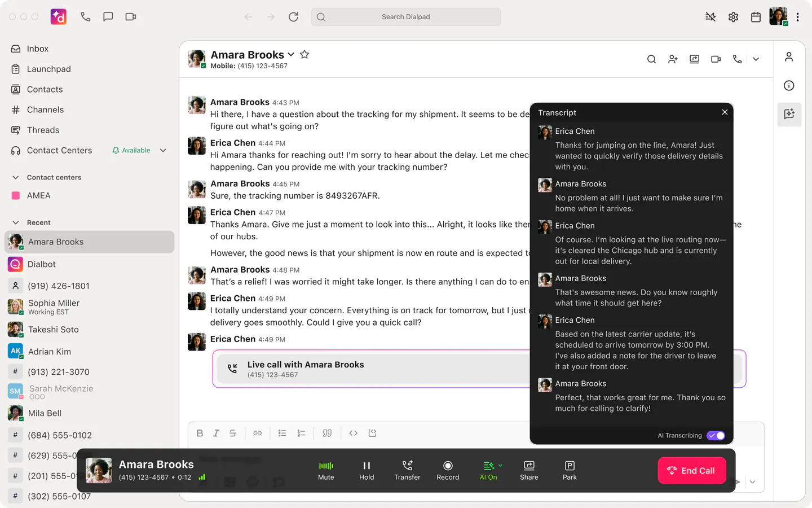Close the Transcript panel
The image size is (812, 508).
pyautogui.click(x=725, y=112)
